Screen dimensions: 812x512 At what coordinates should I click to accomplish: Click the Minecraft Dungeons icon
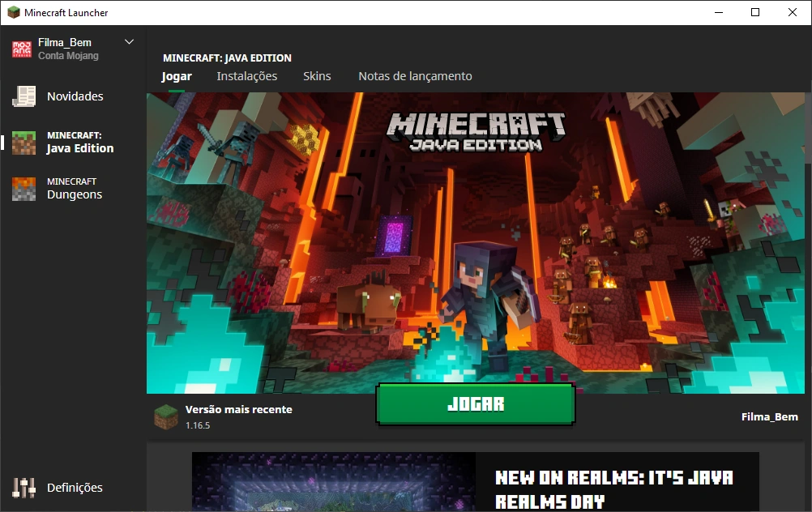(x=24, y=189)
